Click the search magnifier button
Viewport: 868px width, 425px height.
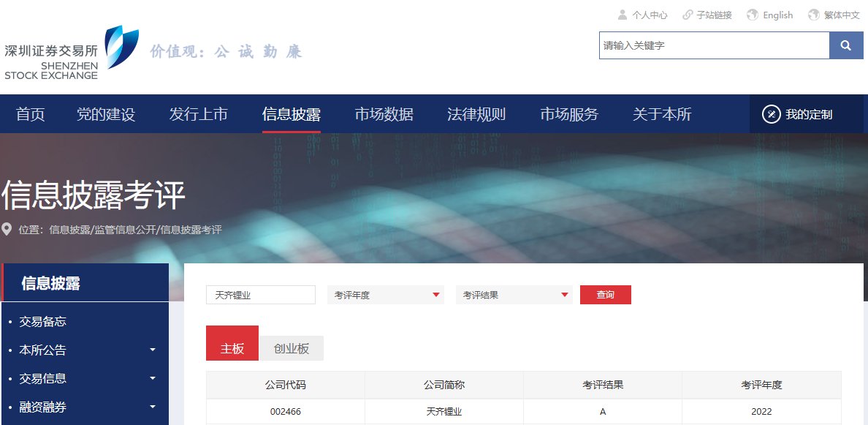(x=846, y=45)
